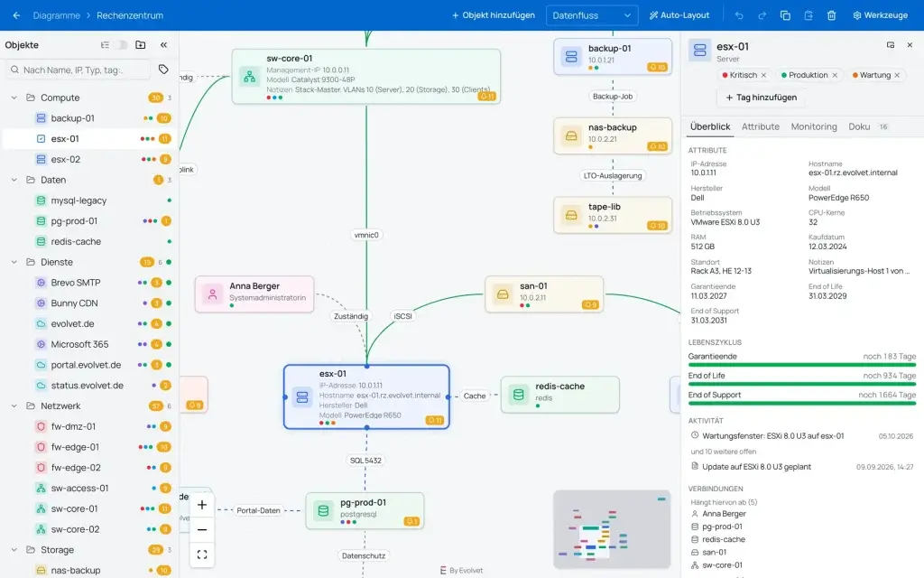Click the Garantieende progress bar
Screen dimensions: 924x578
click(x=802, y=365)
